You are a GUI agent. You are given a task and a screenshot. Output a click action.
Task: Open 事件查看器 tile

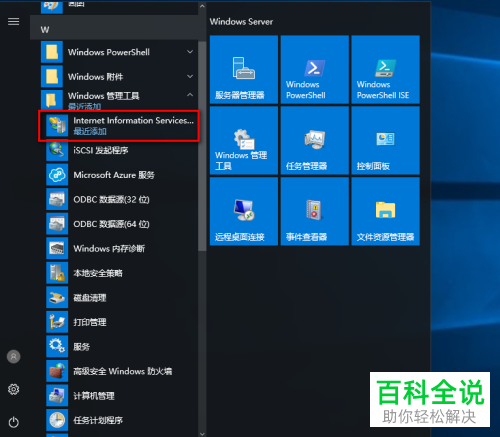click(x=315, y=211)
